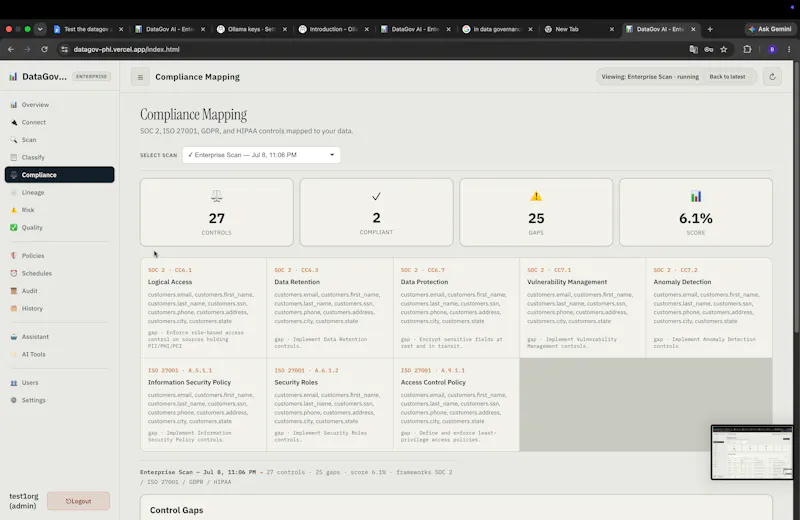Viewport: 800px width, 520px height.
Task: Click the browser back arrow
Action: click(11, 49)
